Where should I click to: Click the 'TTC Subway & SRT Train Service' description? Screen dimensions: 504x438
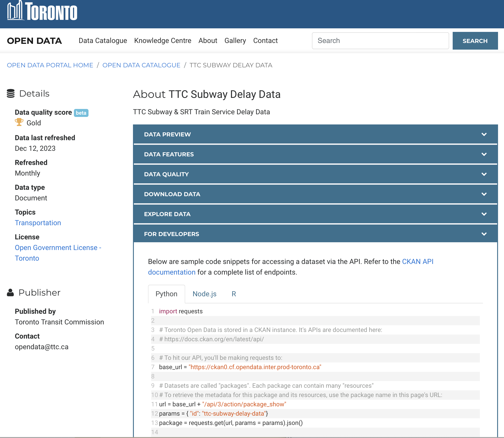(x=202, y=112)
